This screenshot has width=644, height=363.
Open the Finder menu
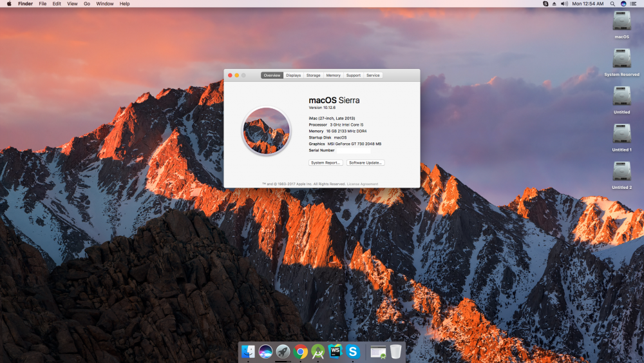(26, 4)
